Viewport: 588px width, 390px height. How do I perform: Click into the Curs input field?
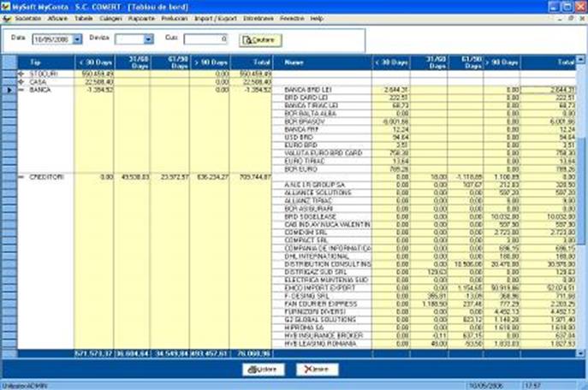205,39
